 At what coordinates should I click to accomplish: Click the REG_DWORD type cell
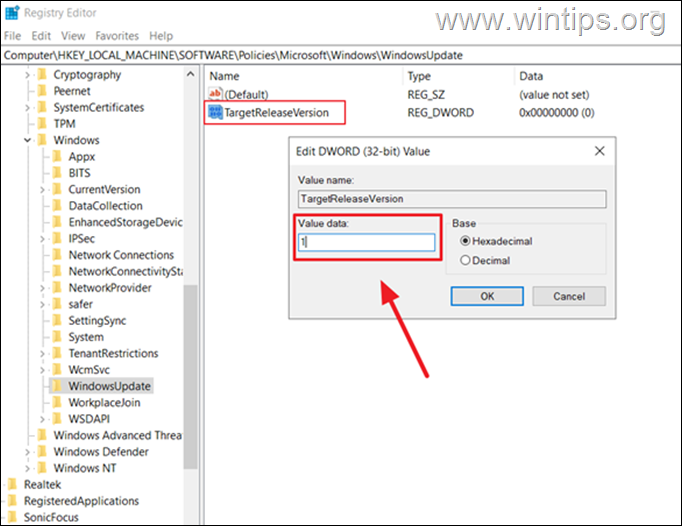click(440, 113)
